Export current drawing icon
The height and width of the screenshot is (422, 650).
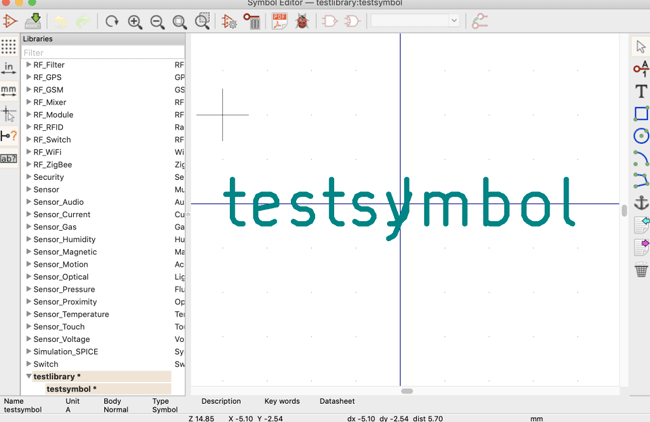pyautogui.click(x=642, y=247)
